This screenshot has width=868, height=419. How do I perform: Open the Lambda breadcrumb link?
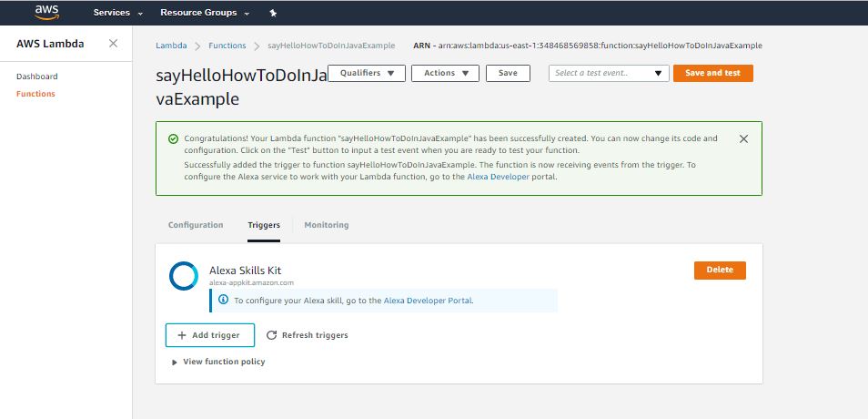point(171,46)
